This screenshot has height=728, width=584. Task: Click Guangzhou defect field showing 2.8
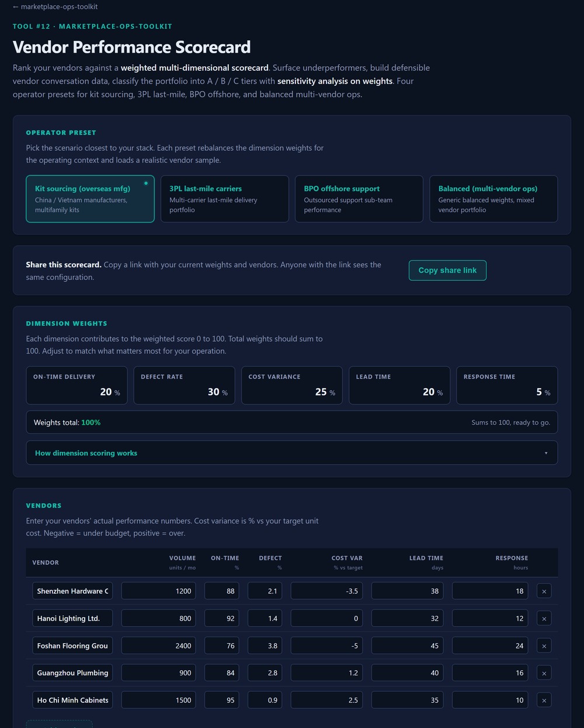[265, 672]
